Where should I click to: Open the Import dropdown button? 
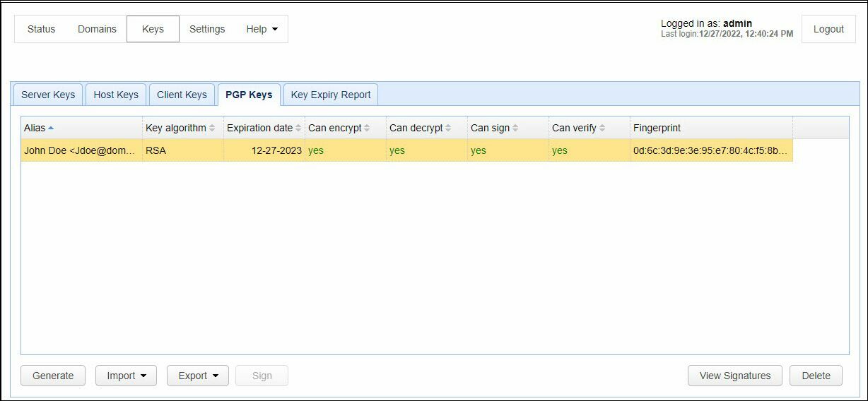click(x=127, y=376)
